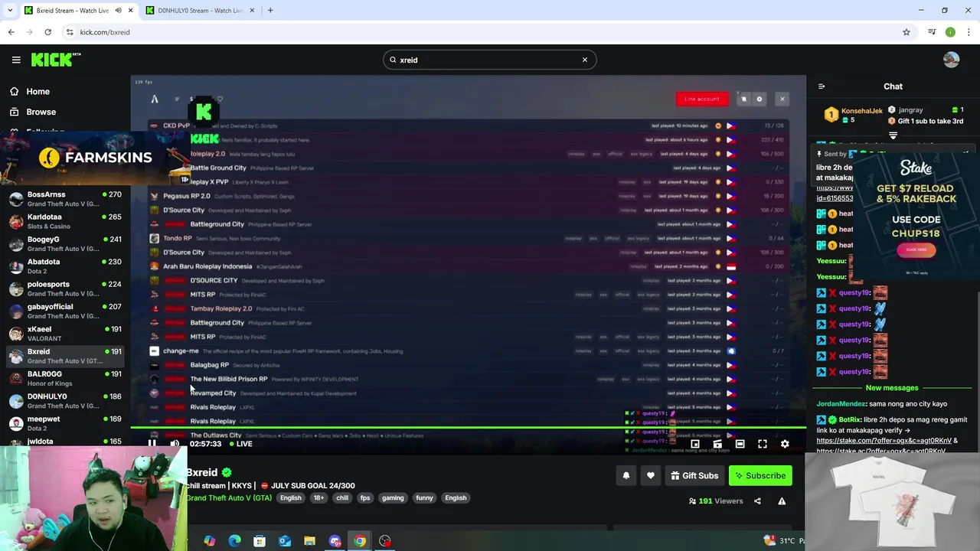Select the 18+ tag
Screen dimensions: 980x551
pyautogui.click(x=318, y=498)
